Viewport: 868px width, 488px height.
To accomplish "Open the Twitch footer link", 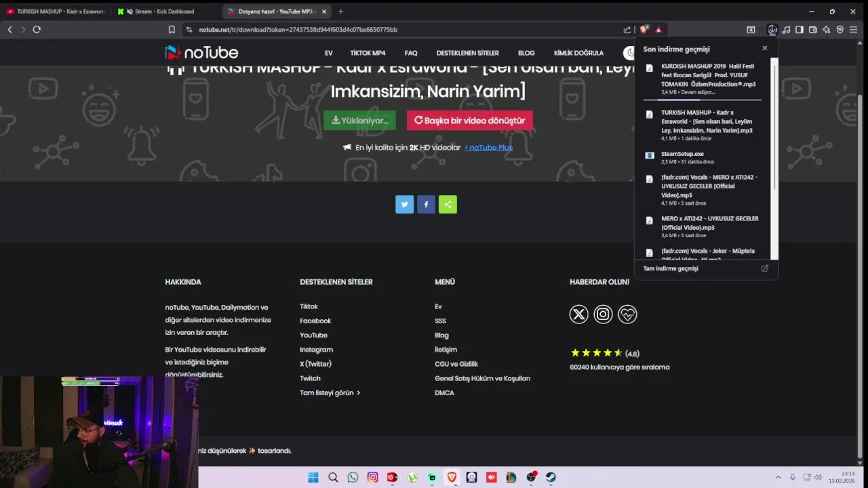I will pos(310,378).
